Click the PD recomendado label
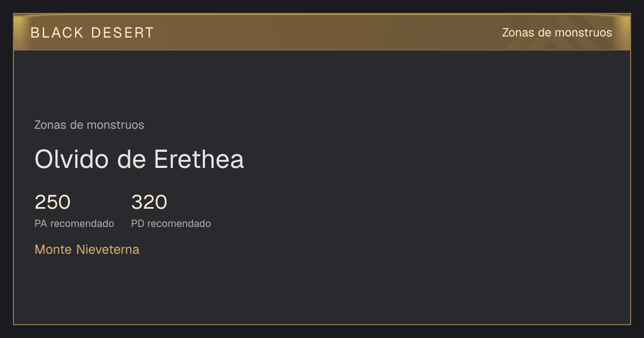Screen dimensions: 644x338 [171, 224]
